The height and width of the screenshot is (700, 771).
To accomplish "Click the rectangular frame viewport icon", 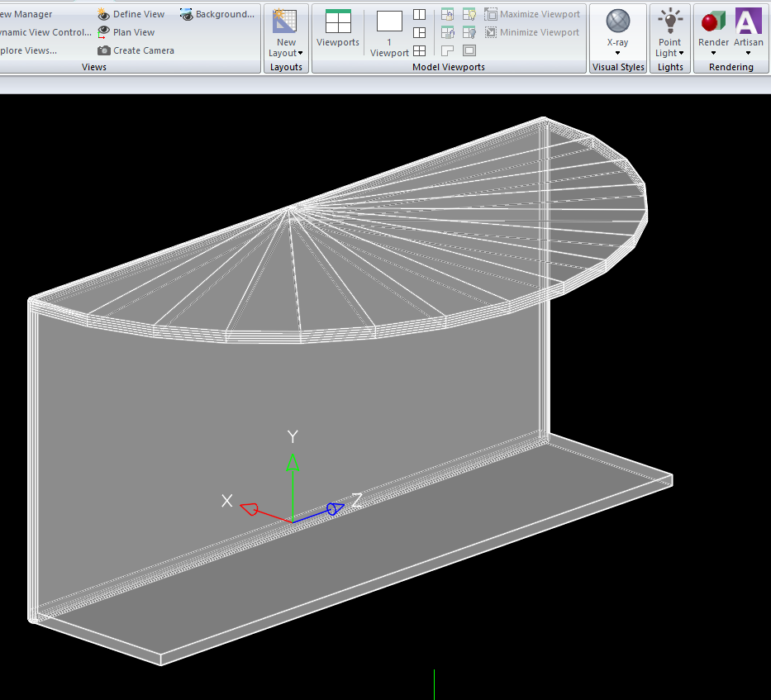I will point(469,50).
